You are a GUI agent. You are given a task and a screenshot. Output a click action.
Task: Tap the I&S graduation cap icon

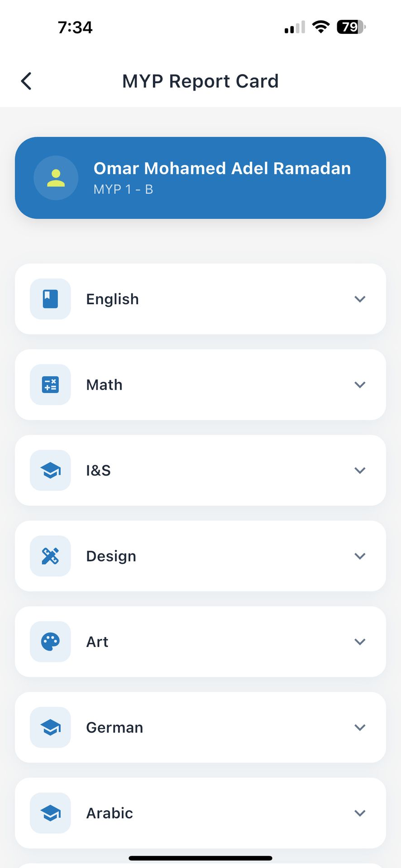coord(50,470)
